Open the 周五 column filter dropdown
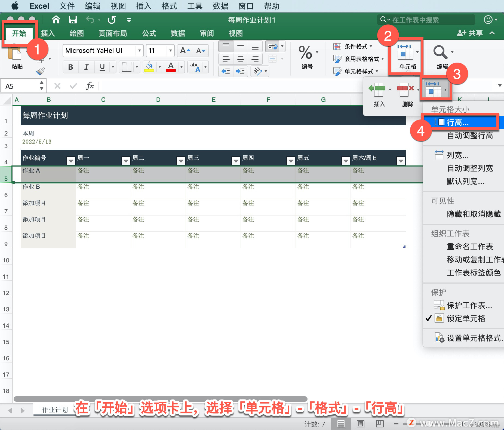 pyautogui.click(x=346, y=161)
